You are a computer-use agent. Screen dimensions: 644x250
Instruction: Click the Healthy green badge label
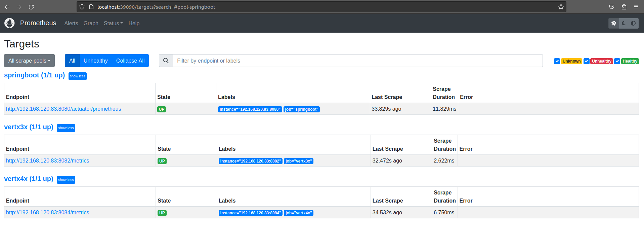click(630, 61)
